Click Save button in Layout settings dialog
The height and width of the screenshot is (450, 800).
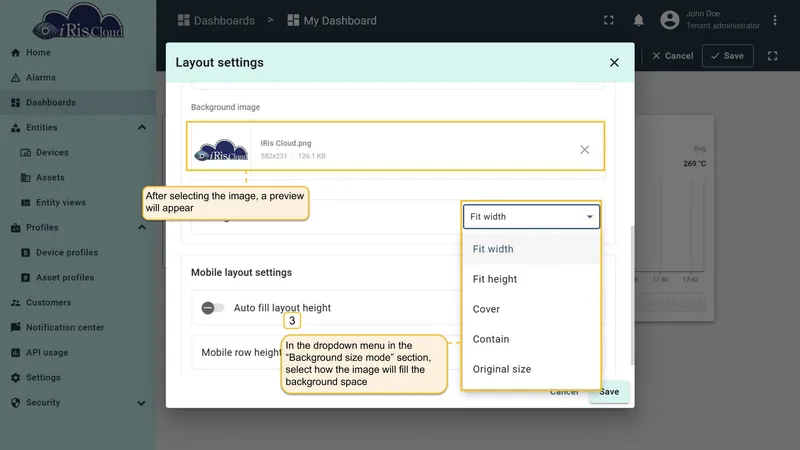click(609, 392)
